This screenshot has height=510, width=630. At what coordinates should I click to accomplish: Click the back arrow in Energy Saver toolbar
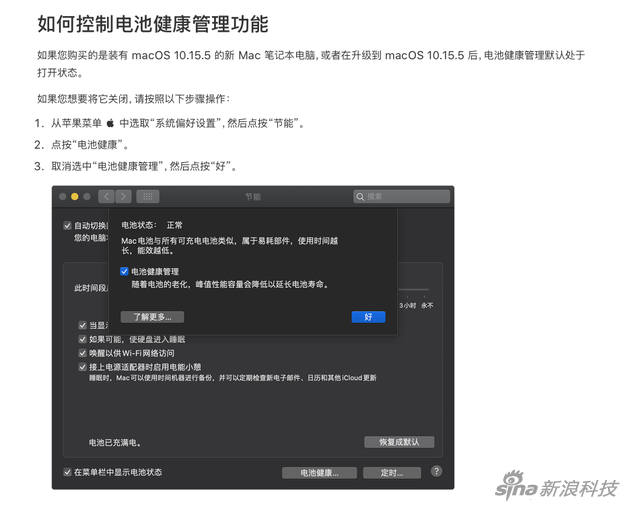(106, 197)
